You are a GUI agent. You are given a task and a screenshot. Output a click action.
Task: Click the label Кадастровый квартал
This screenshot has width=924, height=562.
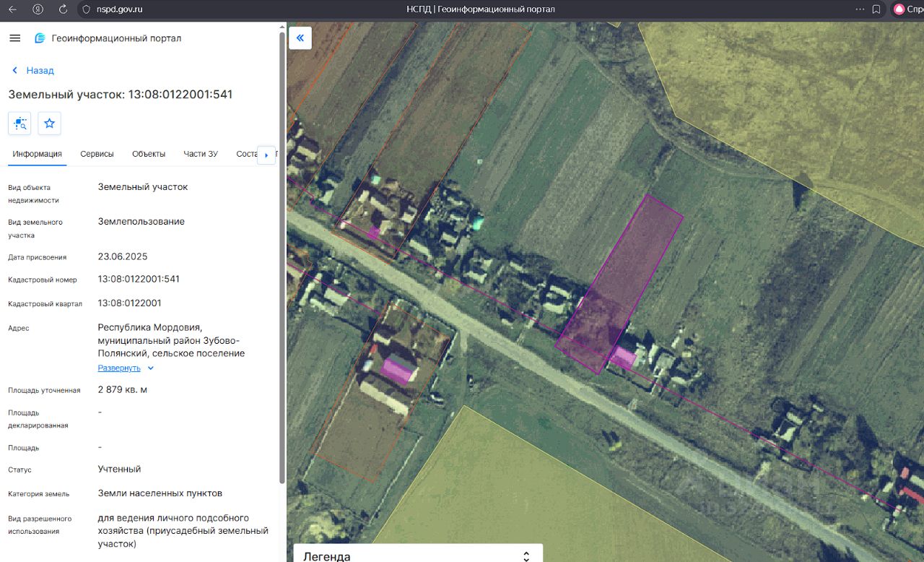click(45, 304)
